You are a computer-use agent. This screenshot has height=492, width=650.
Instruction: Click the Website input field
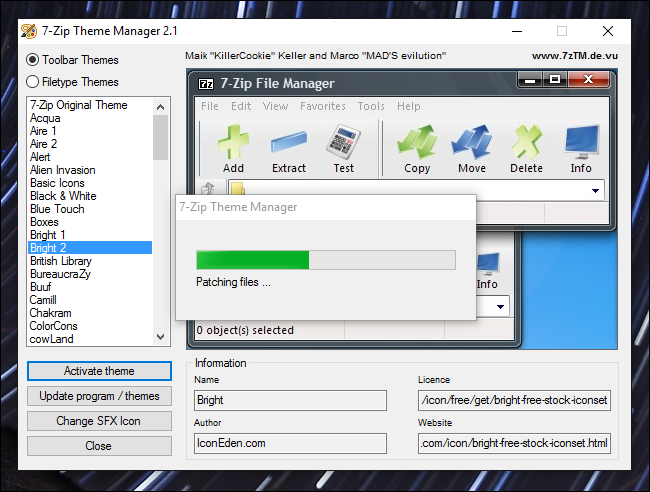514,444
